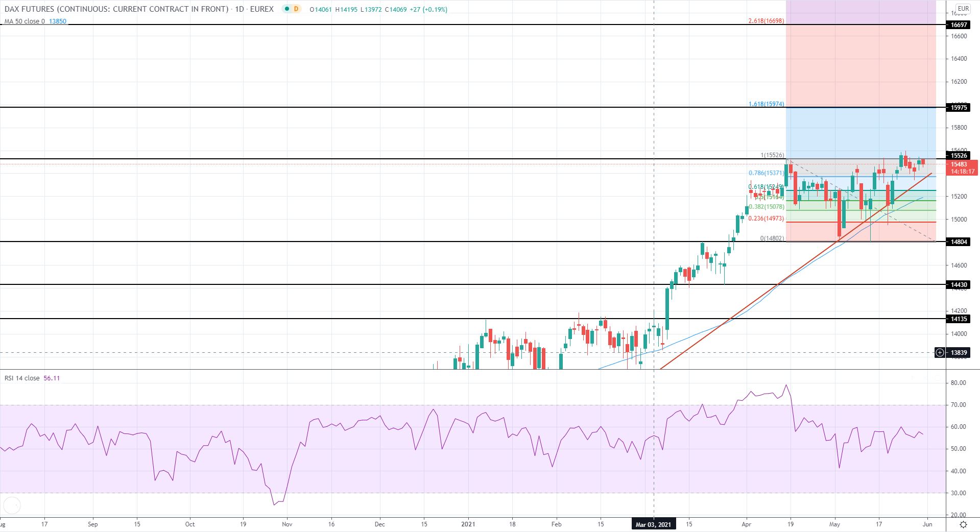Click the green market status dot
The image size is (980, 532).
tap(287, 9)
